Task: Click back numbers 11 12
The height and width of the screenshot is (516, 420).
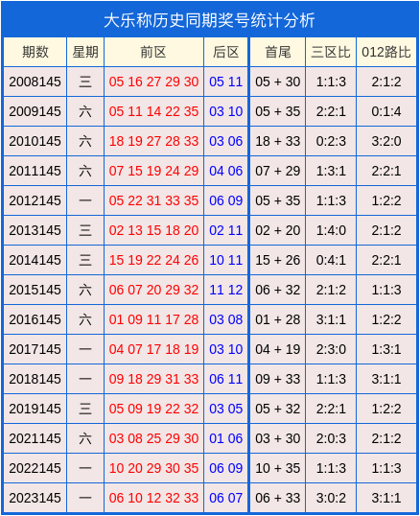Action: [226, 290]
